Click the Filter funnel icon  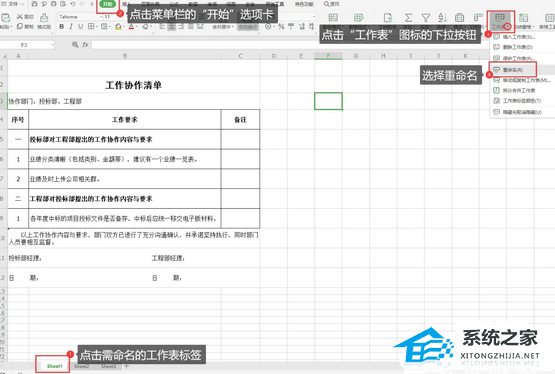coord(426,17)
